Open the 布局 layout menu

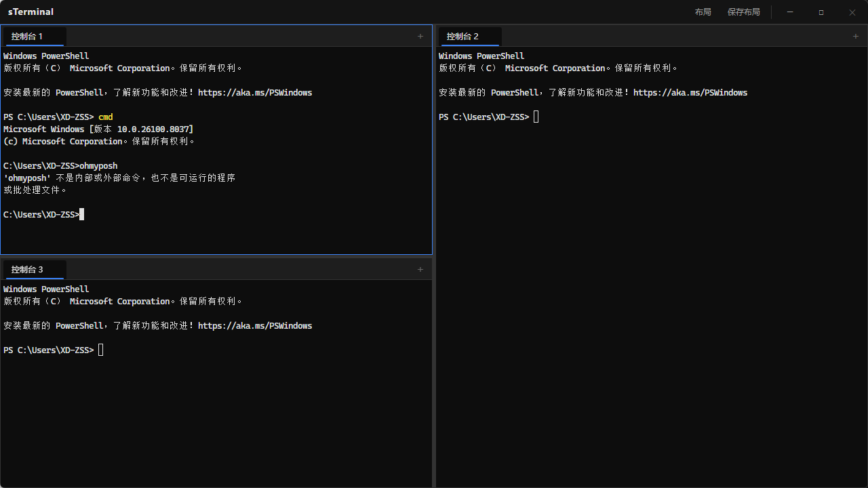click(703, 12)
